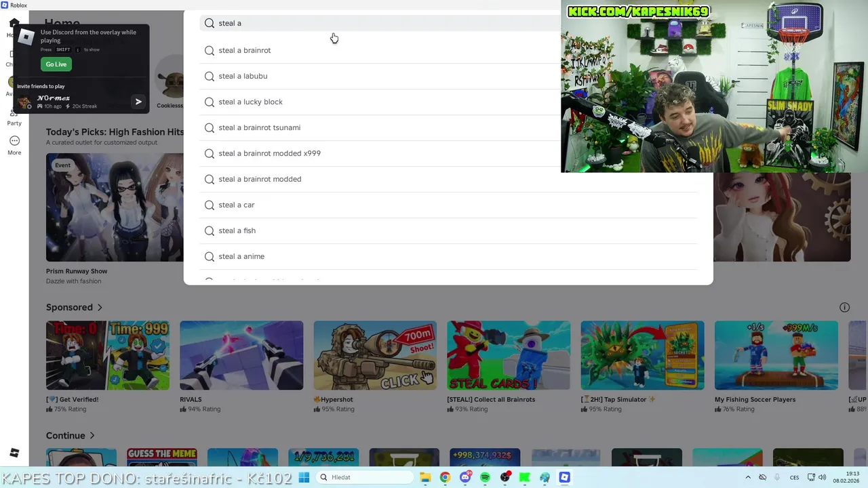Open File Explorer from the taskbar

point(425,477)
